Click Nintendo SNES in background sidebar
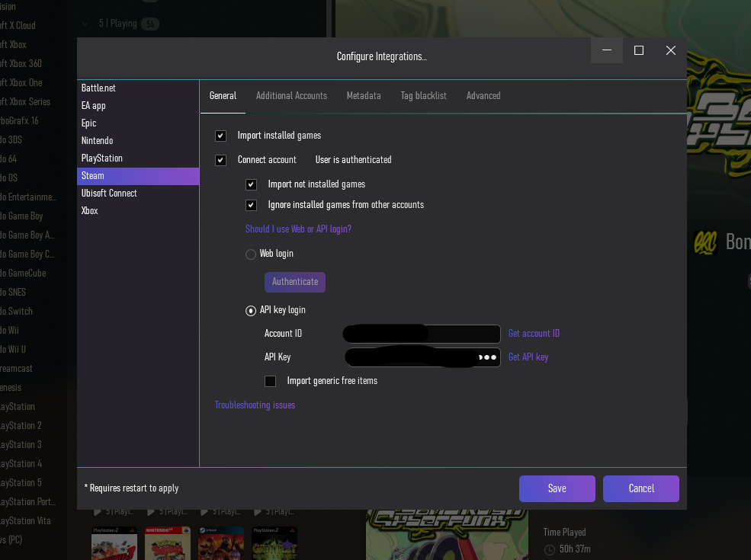The height and width of the screenshot is (560, 751). pyautogui.click(x=13, y=293)
